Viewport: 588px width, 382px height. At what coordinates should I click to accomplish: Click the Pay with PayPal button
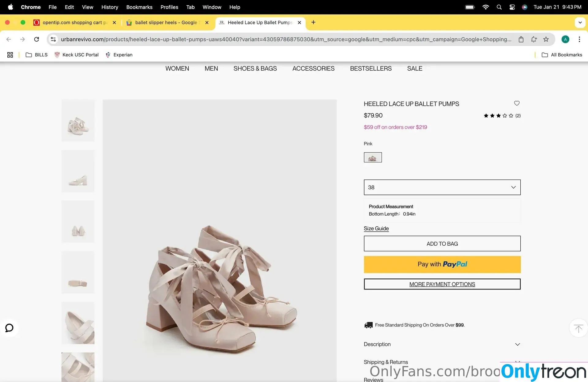pos(442,264)
